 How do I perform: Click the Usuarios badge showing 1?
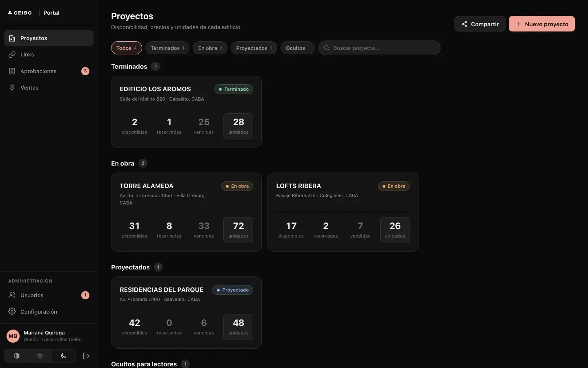[x=85, y=295]
